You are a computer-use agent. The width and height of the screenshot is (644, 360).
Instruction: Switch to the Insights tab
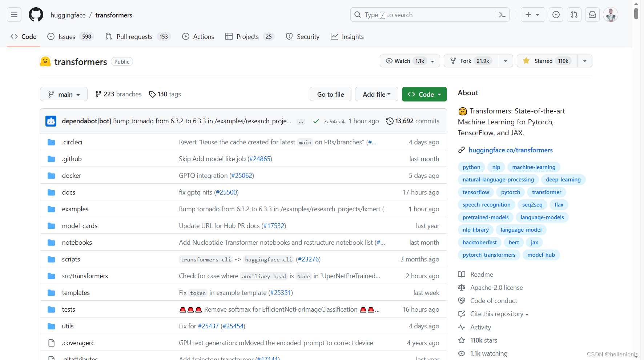[x=347, y=37]
